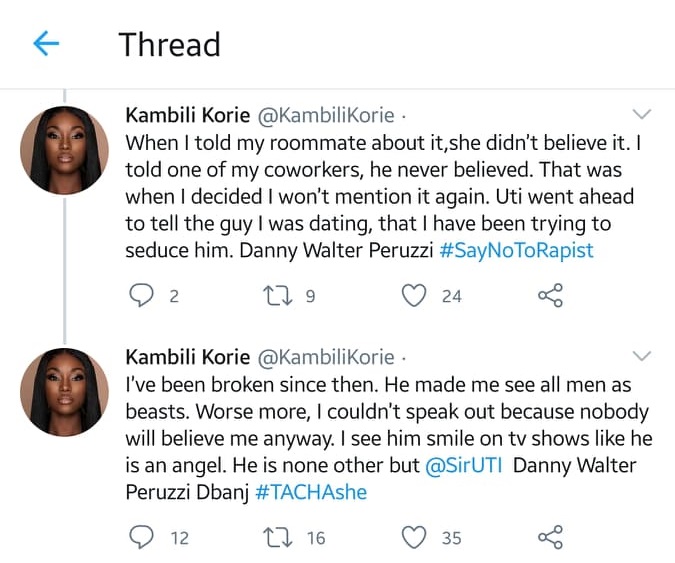Open the second tweet's profile picture
Viewport: 675px width, 563px height.
(64, 392)
